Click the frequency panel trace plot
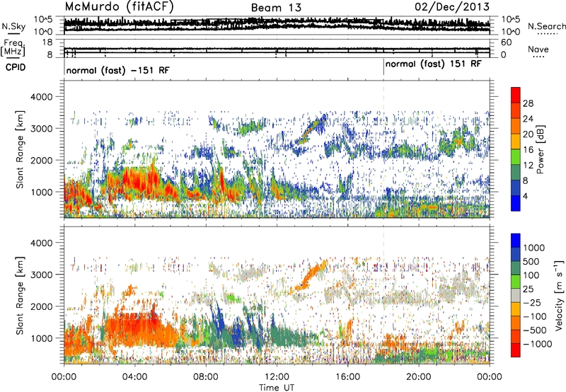The height and width of the screenshot is (392, 566). (x=277, y=48)
